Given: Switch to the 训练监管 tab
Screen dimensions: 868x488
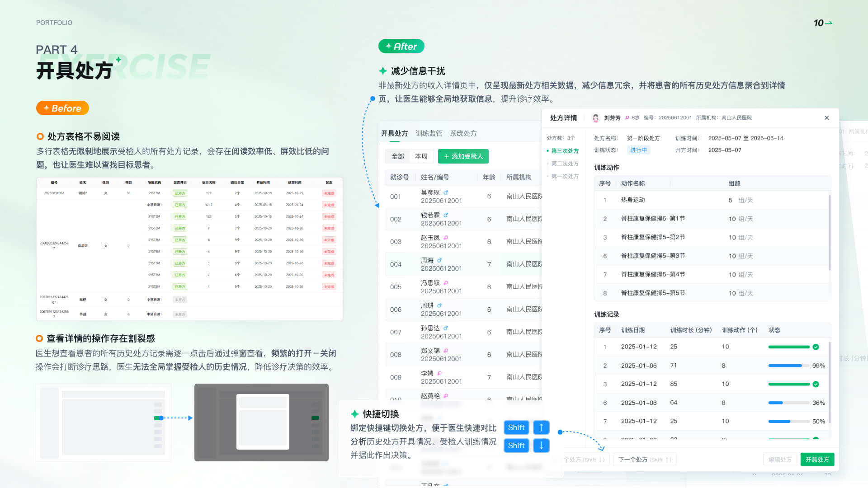Looking at the screenshot, I should (x=429, y=133).
